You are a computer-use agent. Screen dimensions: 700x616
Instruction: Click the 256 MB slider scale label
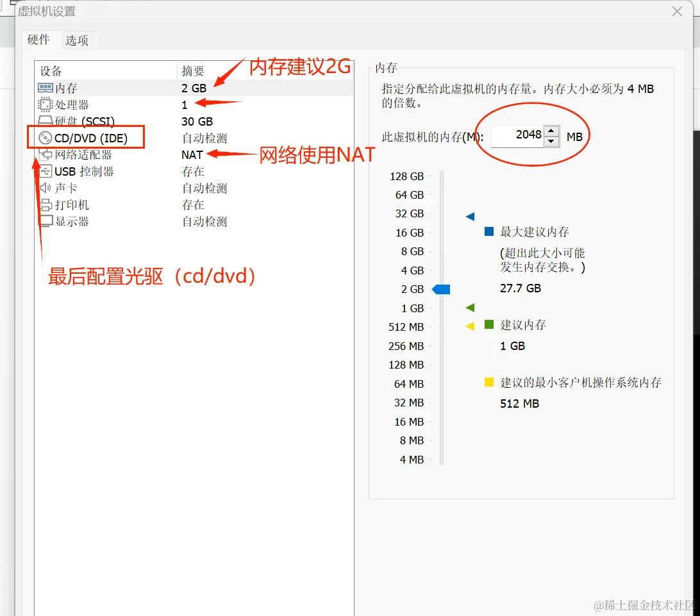(x=406, y=346)
